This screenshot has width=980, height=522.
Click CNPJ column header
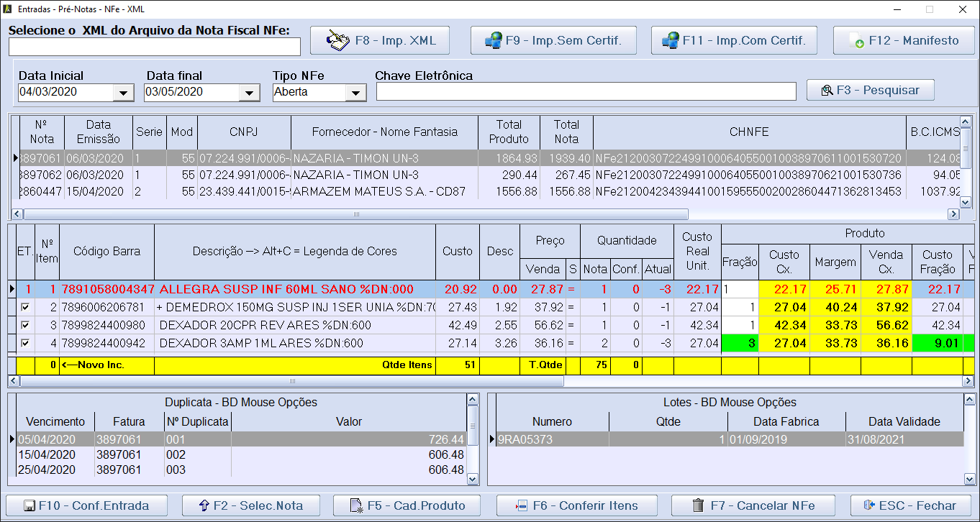pos(244,132)
